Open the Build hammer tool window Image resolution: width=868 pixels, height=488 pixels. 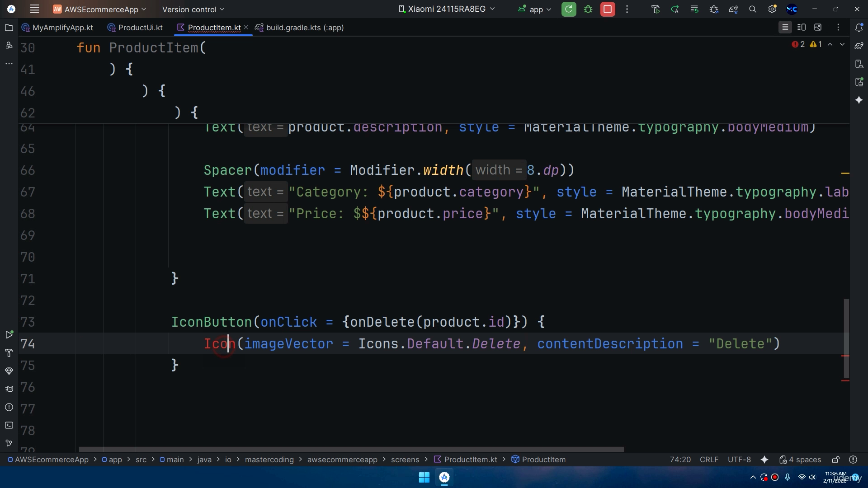point(9,353)
